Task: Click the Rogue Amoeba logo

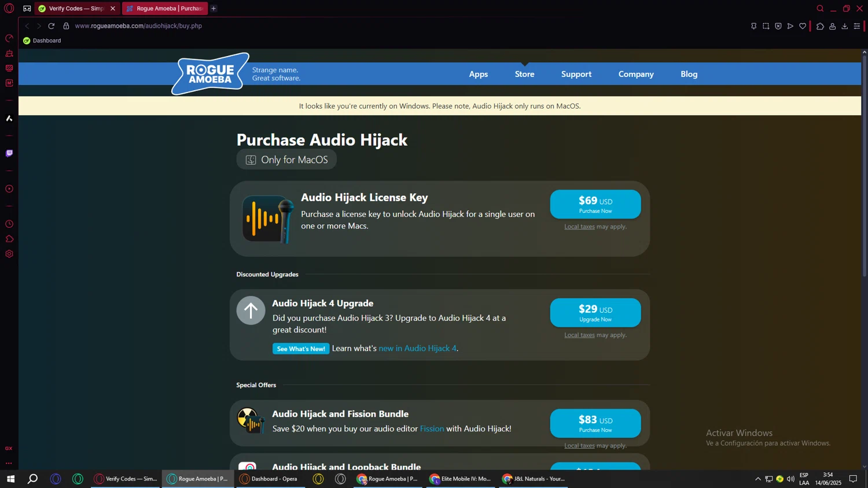Action: tap(211, 73)
